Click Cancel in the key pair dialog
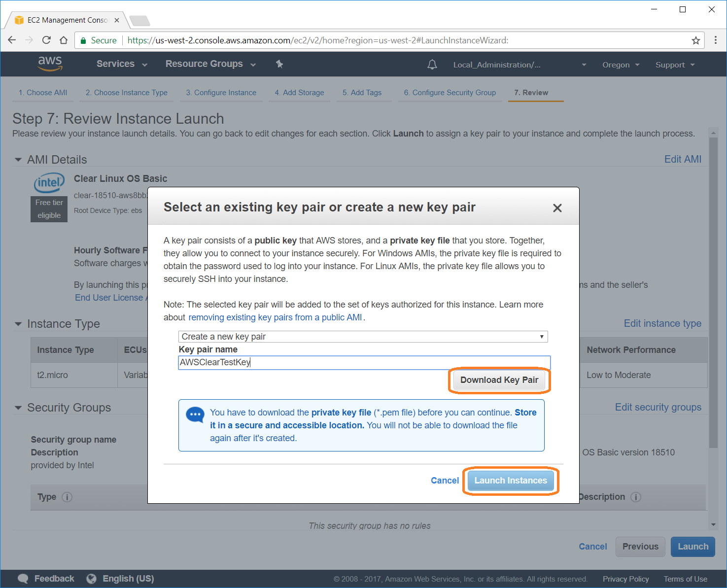This screenshot has width=727, height=588. tap(445, 481)
